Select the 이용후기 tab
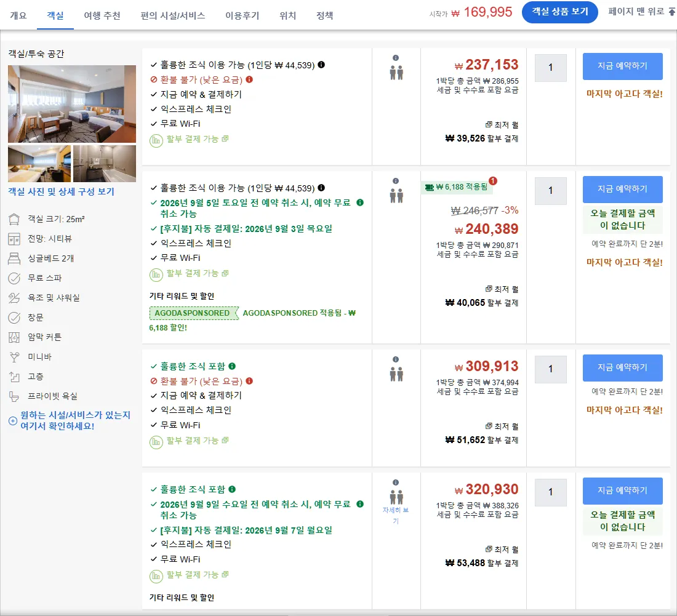This screenshot has width=677, height=616. [x=242, y=15]
